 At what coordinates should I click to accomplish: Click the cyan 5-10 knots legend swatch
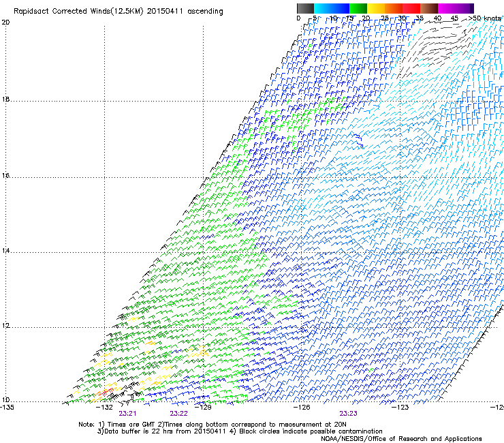323,8
